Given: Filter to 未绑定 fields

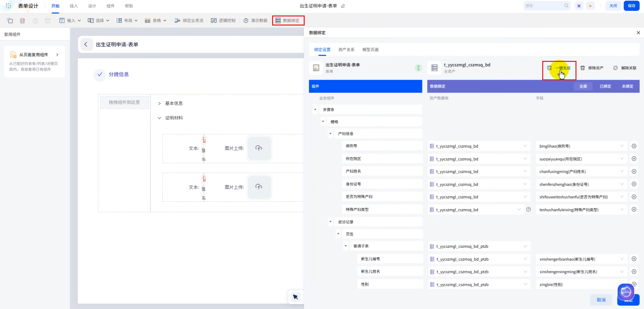Looking at the screenshot, I should pyautogui.click(x=628, y=86).
